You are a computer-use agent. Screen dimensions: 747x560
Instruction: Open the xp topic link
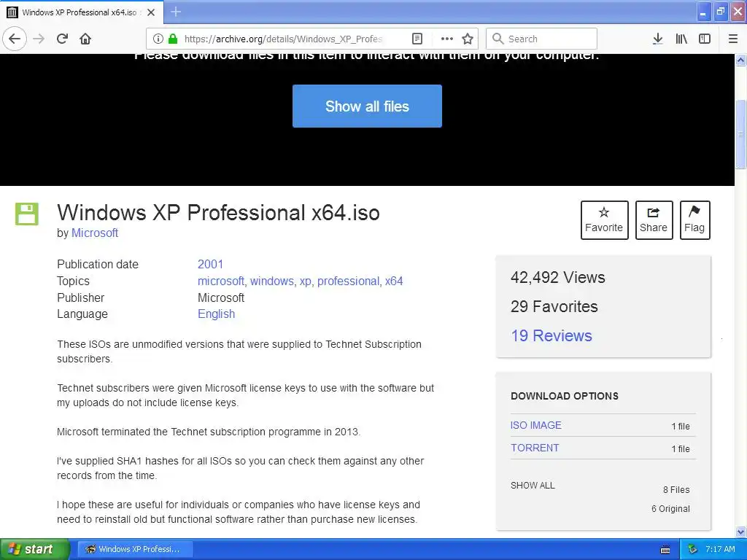(x=305, y=281)
